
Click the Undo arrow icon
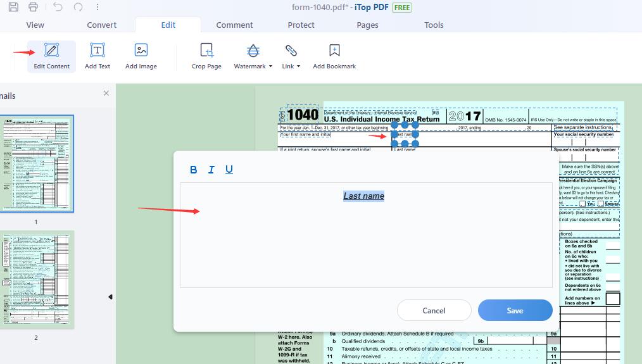pyautogui.click(x=58, y=7)
